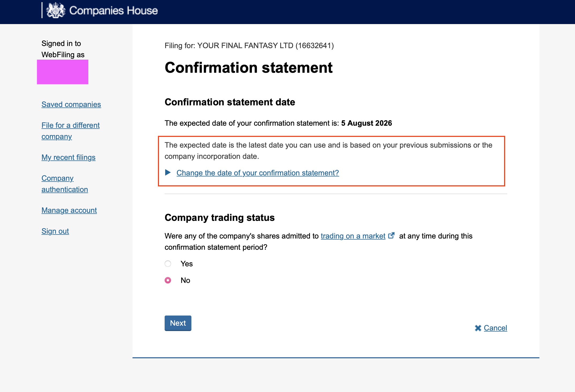Image resolution: width=575 pixels, height=392 pixels.
Task: Select the No radio button
Action: 168,280
